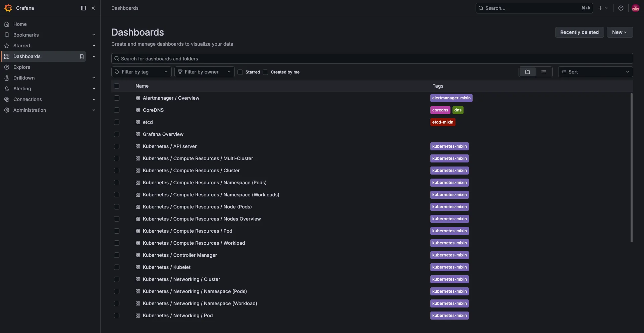Click the Dashboards grid icon in sidebar
644x333 pixels.
[7, 56]
